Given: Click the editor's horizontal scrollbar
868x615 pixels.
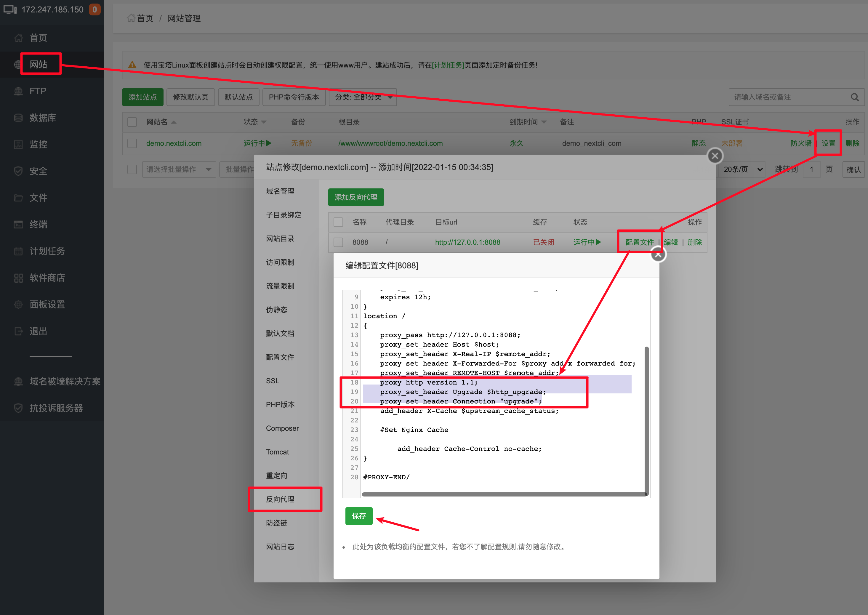Looking at the screenshot, I should (x=504, y=494).
